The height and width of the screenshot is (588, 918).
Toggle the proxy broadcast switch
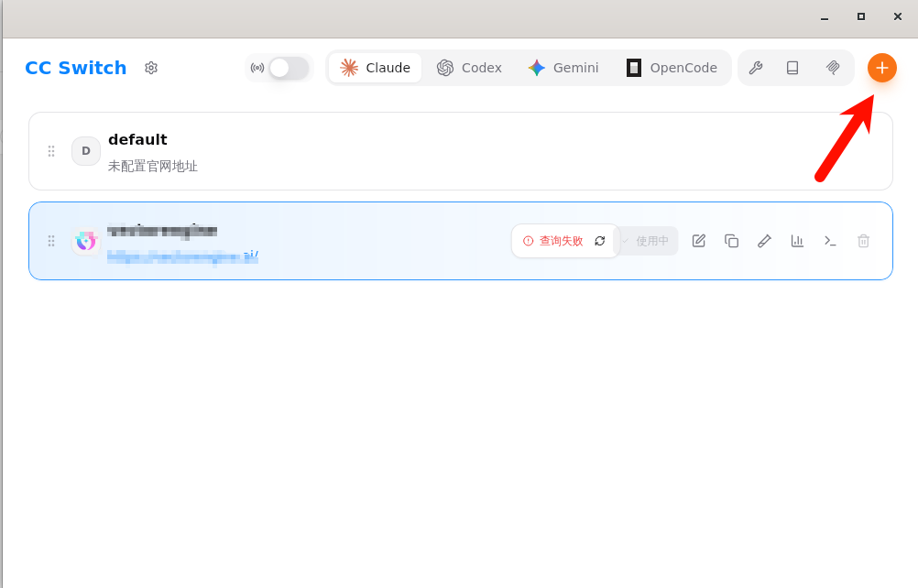point(289,68)
